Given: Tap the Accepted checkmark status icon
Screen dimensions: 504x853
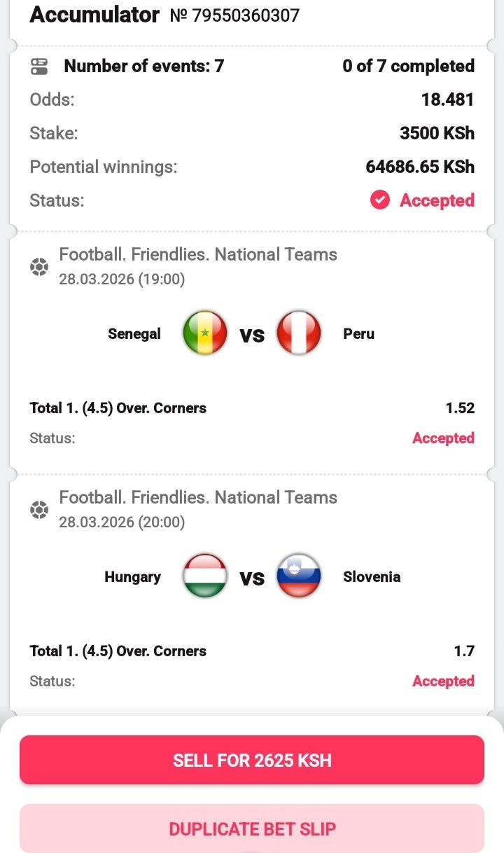Looking at the screenshot, I should (379, 200).
